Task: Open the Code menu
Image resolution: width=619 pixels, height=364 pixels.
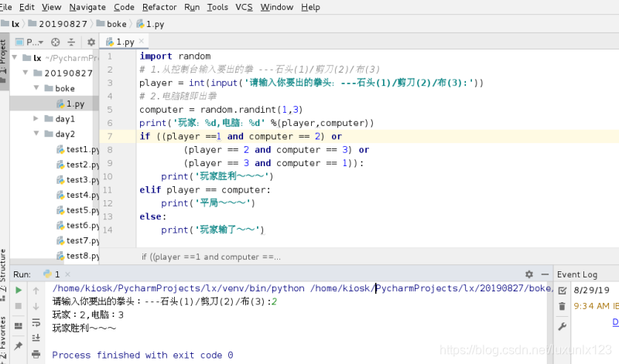Action: 124,7
